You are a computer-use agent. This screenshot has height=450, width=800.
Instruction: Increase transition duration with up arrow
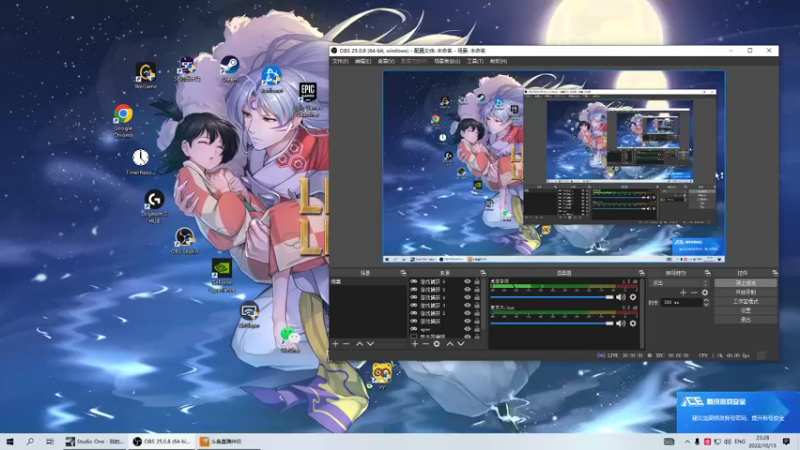coord(706,300)
